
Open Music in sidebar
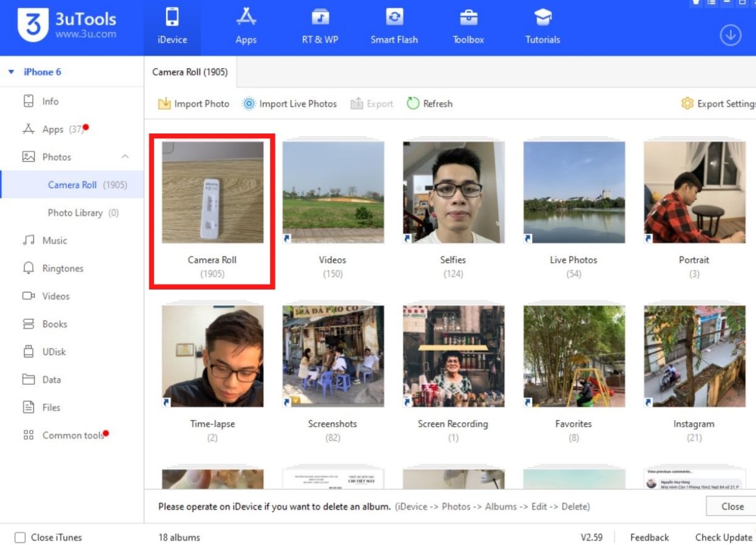click(x=72, y=241)
